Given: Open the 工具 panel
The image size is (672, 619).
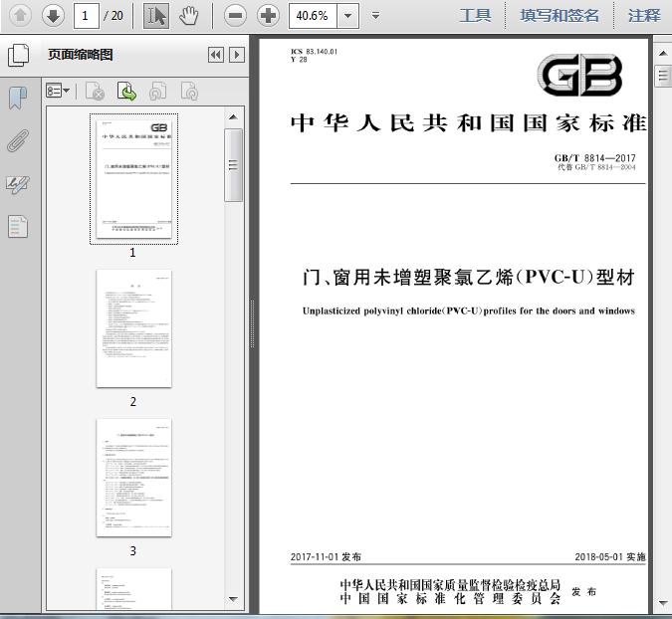Looking at the screenshot, I should click(x=475, y=16).
